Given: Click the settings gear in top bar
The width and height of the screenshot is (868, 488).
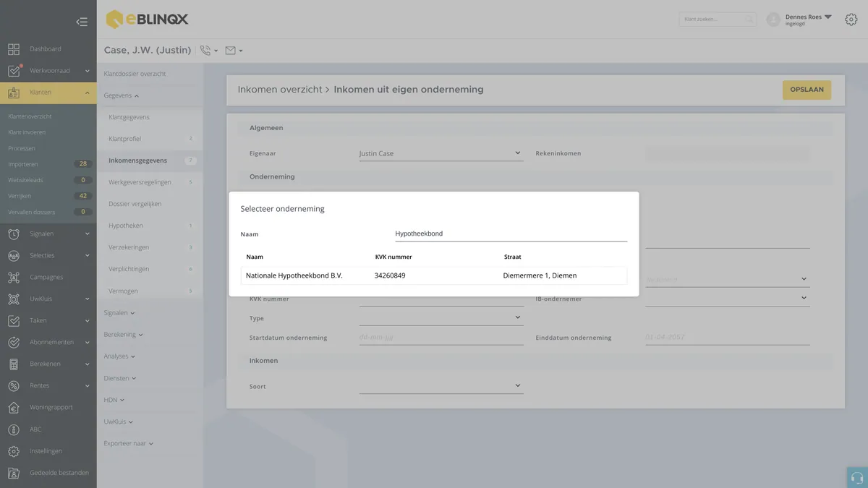Looking at the screenshot, I should (x=851, y=20).
